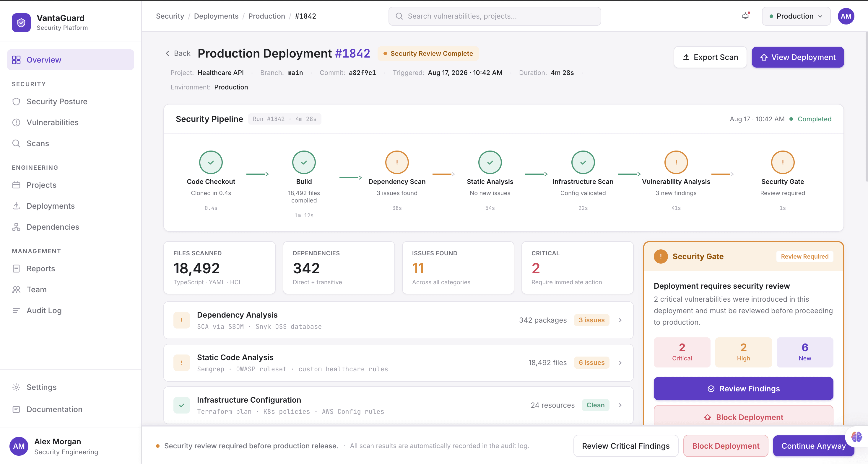Image resolution: width=868 pixels, height=464 pixels.
Task: Click the Critical 2 stat card
Action: coord(577,268)
